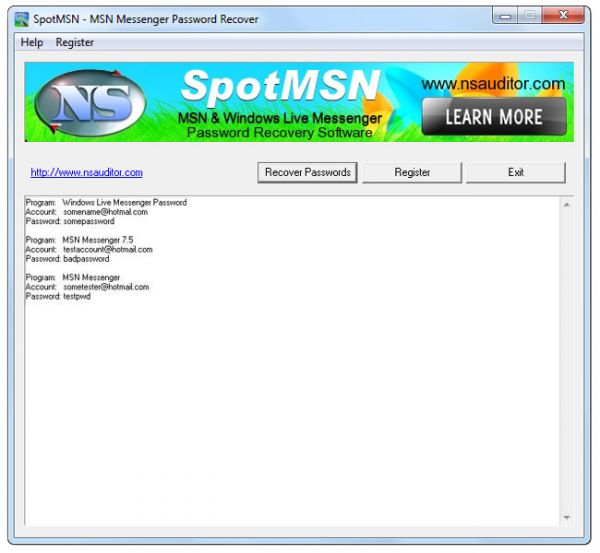Screen dimensions: 600x553
Task: Open the http://www.nsauditor.com hyperlink
Action: pos(86,173)
